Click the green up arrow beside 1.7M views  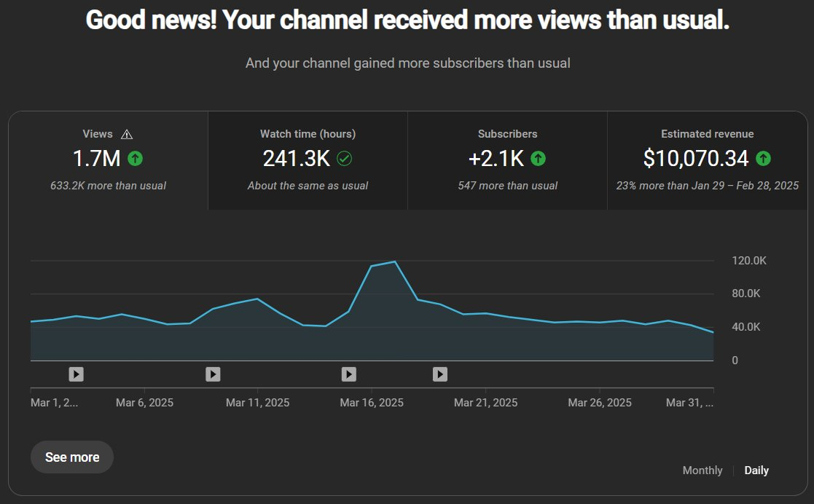click(x=136, y=158)
